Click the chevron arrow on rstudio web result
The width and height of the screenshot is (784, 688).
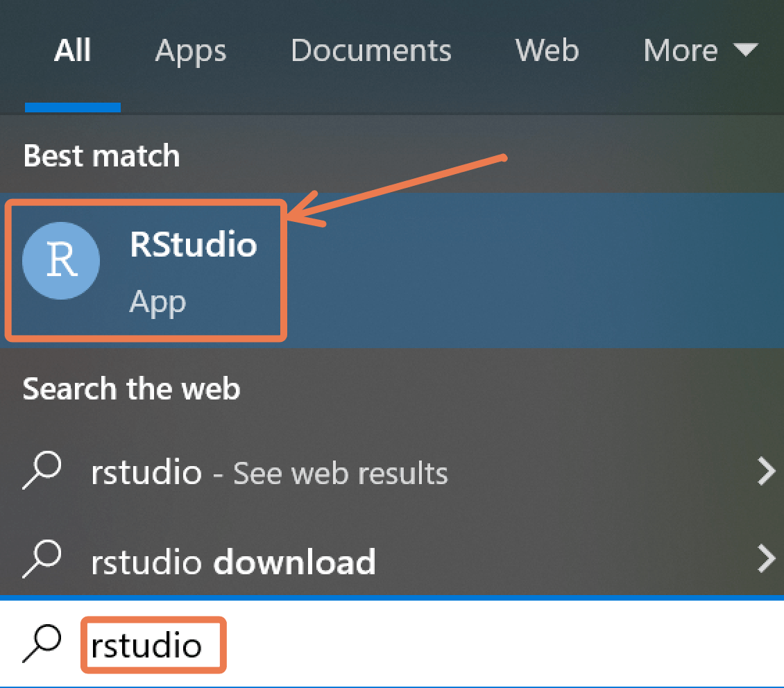point(767,472)
